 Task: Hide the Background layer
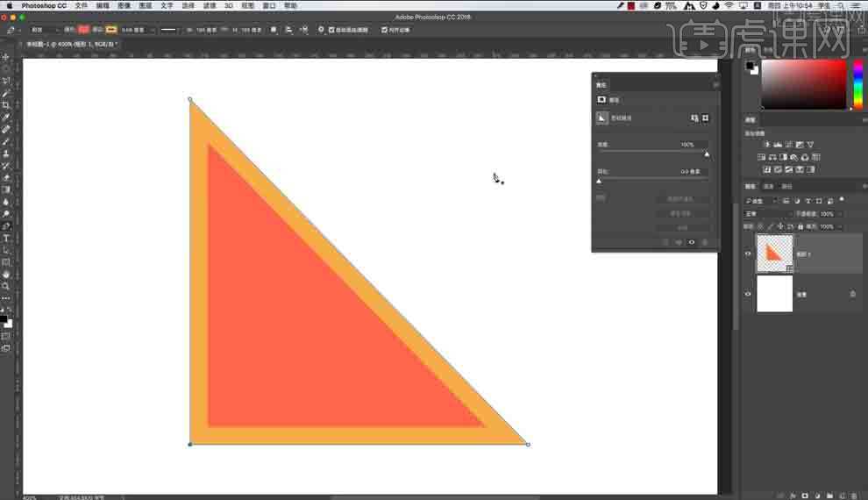click(x=748, y=294)
